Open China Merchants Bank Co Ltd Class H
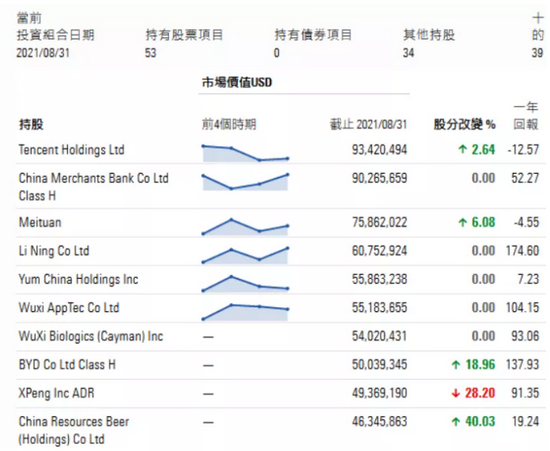 (x=93, y=187)
